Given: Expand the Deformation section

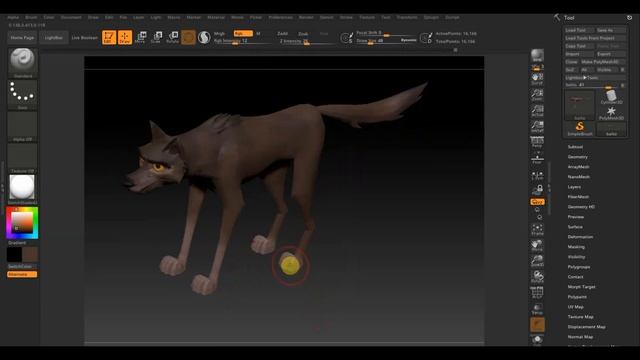Looking at the screenshot, I should 580,237.
